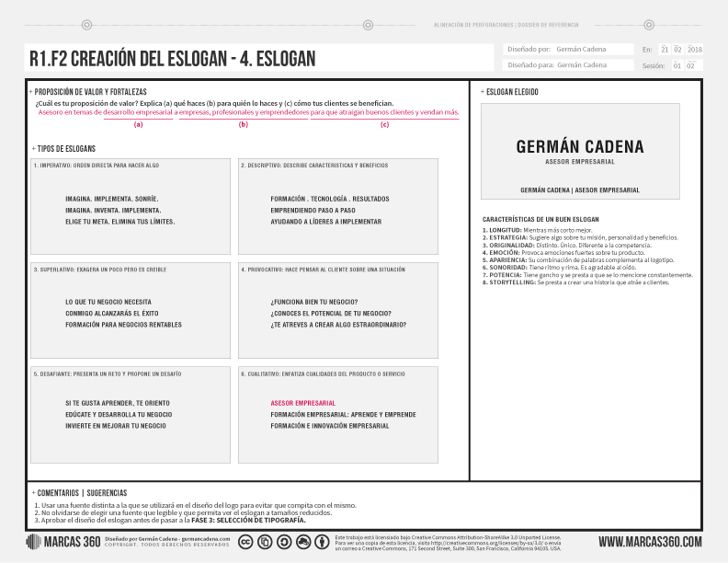728x563 pixels.
Task: Select 'para que atraigan buenos clientes' text
Action: pyautogui.click(x=365, y=112)
